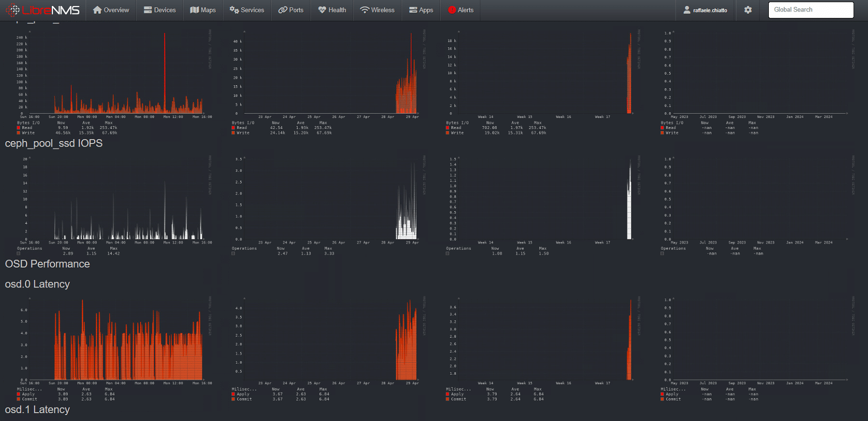Click the LibreNMS logo
This screenshot has height=421, width=868.
pos(43,10)
